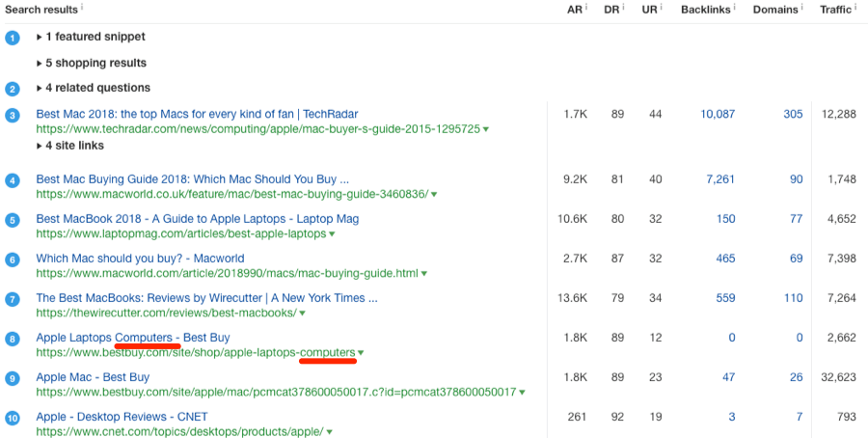Screen dimensions: 868x438
Task: Open Macworld backlinks count 465
Action: [x=725, y=259]
